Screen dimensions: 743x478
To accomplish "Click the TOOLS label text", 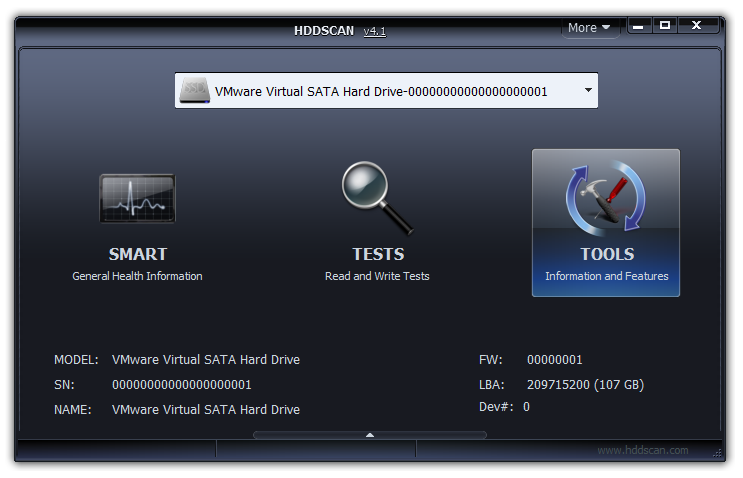I will tap(606, 254).
